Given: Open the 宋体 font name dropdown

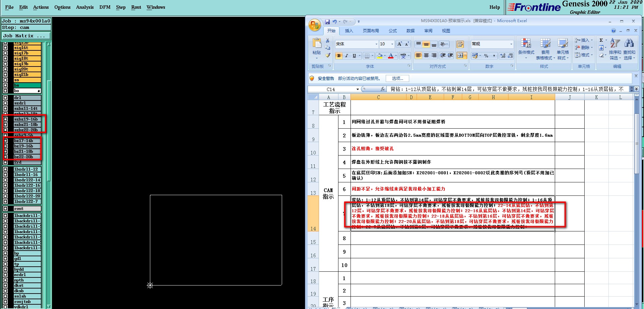Looking at the screenshot, I should point(376,44).
